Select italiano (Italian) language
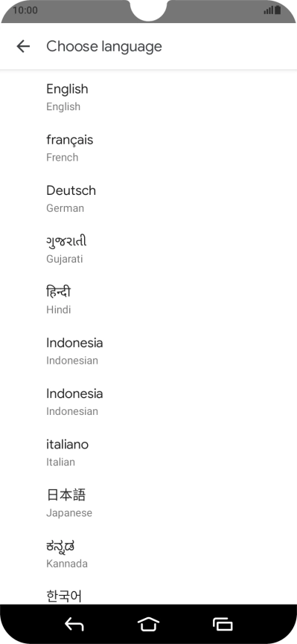Viewport: 297px width, 644px height. (149, 452)
